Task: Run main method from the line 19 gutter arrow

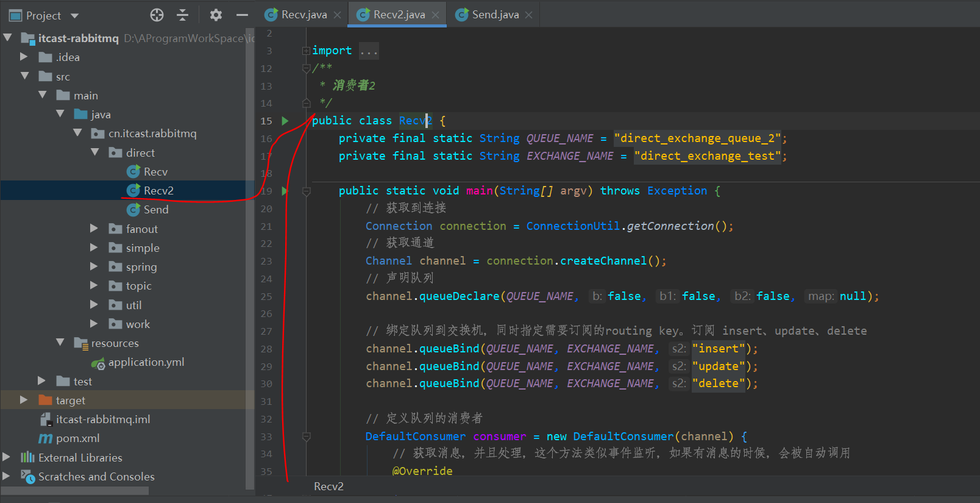Action: (x=285, y=191)
